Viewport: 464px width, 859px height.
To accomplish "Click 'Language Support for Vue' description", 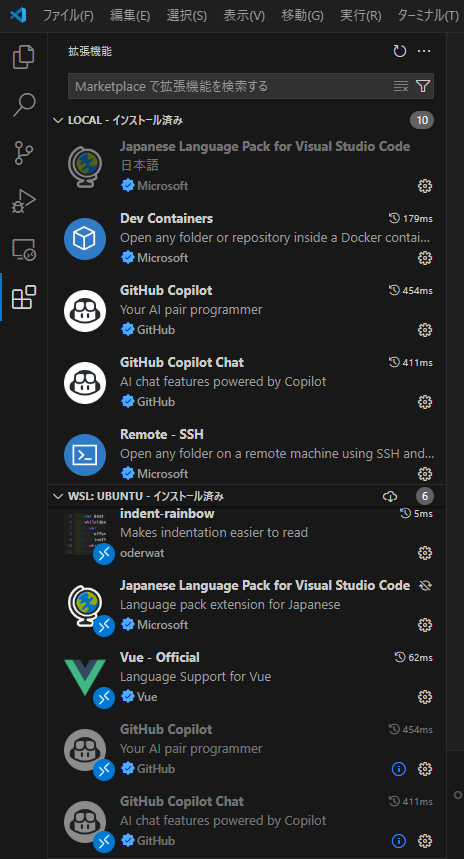I will (x=196, y=677).
